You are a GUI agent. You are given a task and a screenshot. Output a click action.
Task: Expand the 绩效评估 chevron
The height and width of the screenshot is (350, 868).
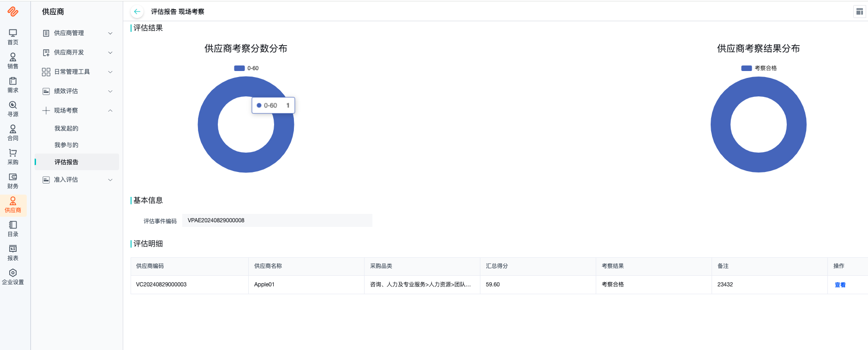110,91
